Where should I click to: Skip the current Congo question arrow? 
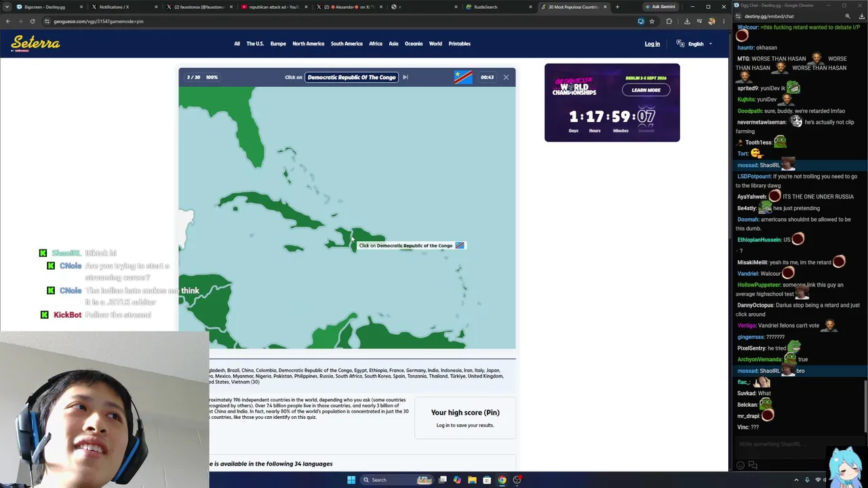click(x=406, y=77)
